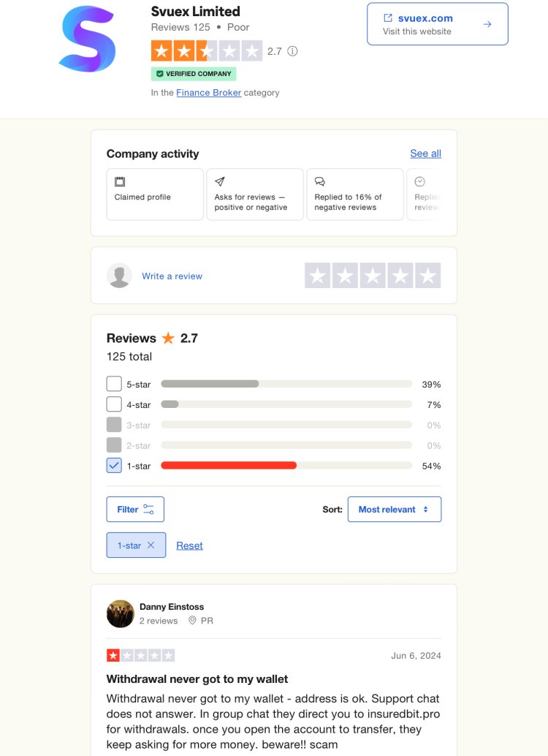Click the arrow on the svuex.com card
The height and width of the screenshot is (756, 548).
click(x=487, y=24)
